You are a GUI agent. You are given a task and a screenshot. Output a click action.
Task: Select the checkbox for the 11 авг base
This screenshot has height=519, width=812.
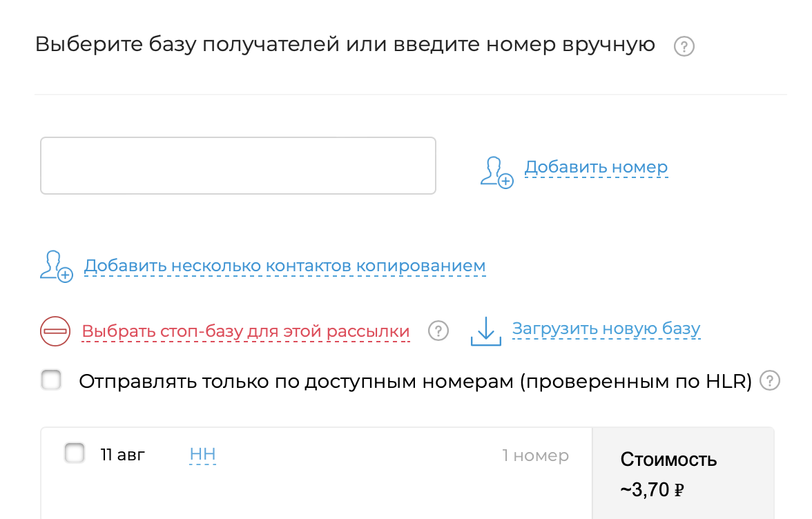[75, 453]
